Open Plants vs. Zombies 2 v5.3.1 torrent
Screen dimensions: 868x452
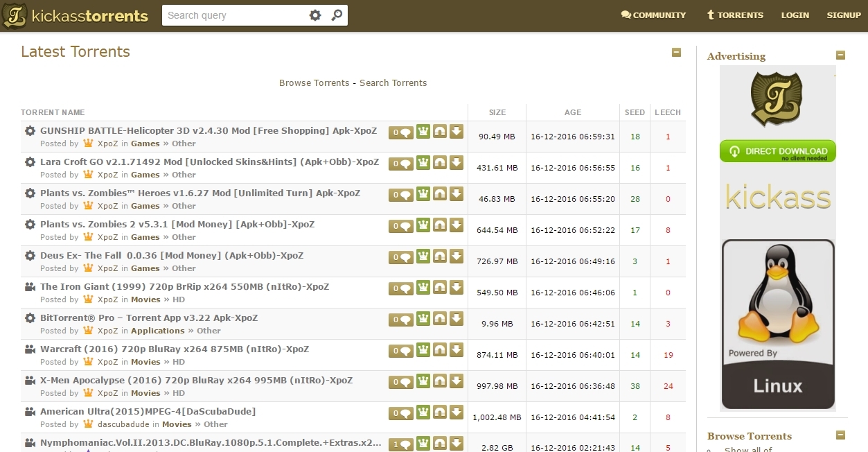click(177, 225)
